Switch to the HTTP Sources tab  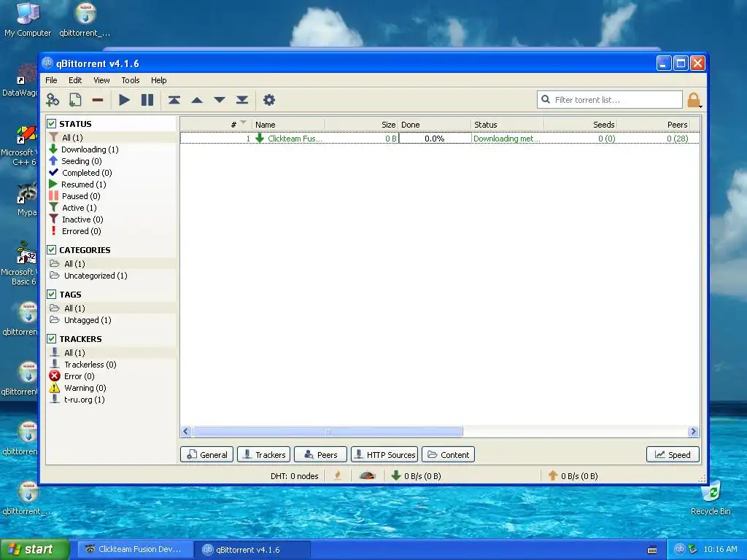pyautogui.click(x=384, y=454)
